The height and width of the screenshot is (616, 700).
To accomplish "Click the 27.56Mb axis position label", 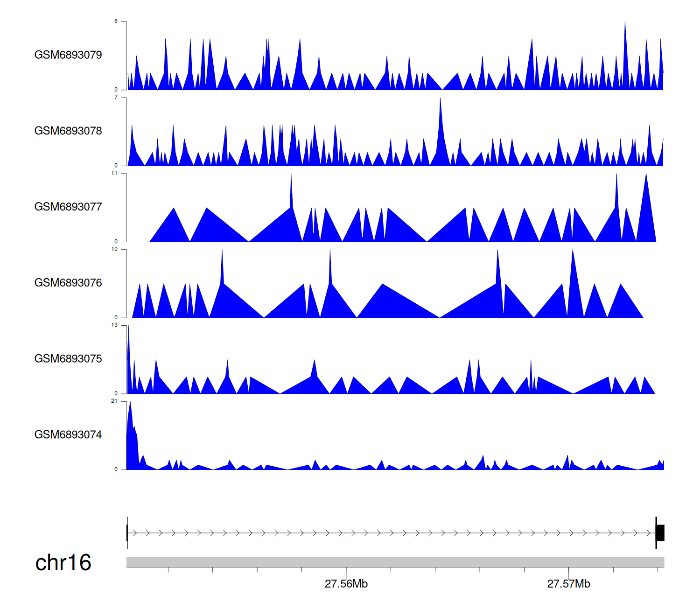I will (346, 584).
